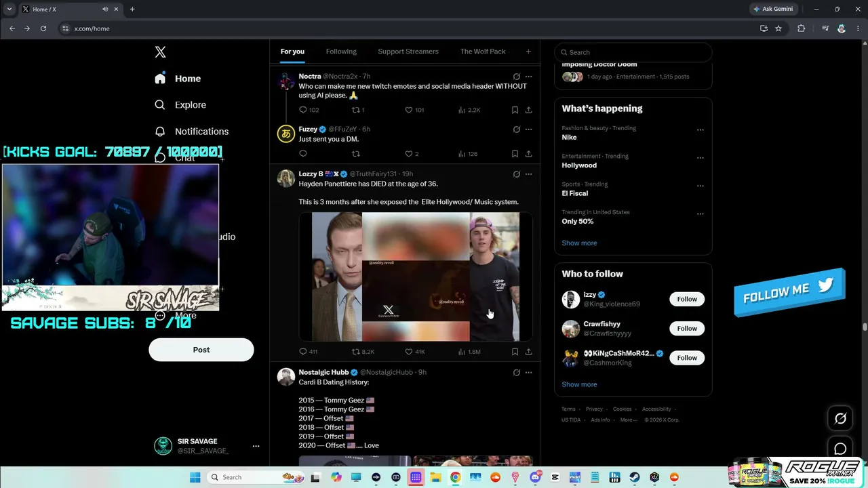This screenshot has height=488, width=868.
Task: Open more options on Noctra's post
Action: coord(528,77)
